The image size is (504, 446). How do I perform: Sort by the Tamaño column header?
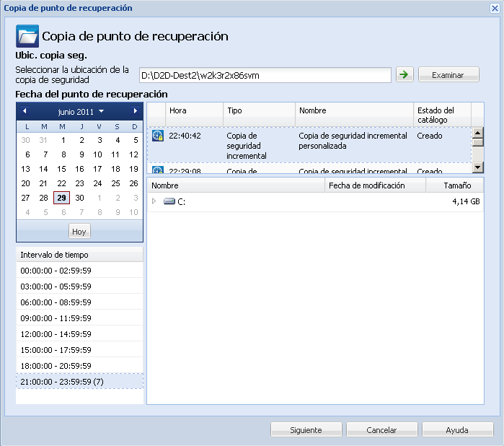457,185
